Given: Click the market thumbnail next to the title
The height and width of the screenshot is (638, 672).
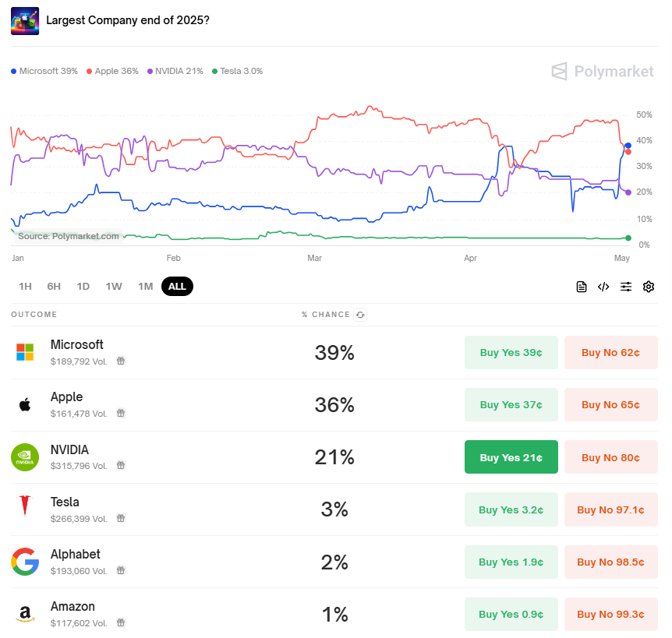Looking at the screenshot, I should tap(25, 20).
